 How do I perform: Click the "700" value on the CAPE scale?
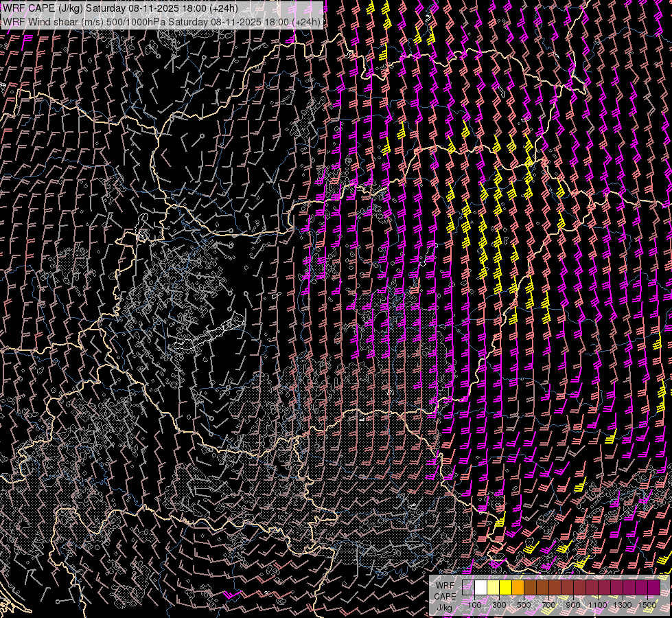[548, 604]
